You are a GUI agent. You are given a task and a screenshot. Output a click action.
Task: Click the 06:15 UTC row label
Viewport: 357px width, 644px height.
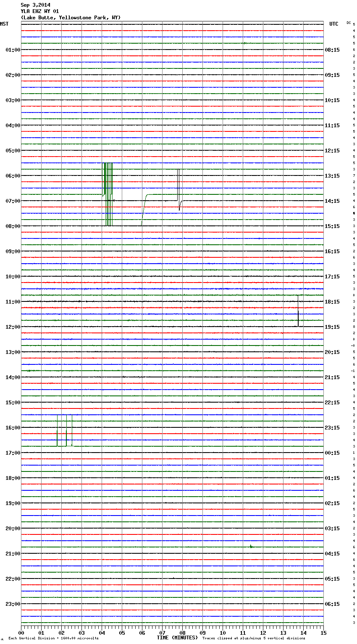(332, 604)
